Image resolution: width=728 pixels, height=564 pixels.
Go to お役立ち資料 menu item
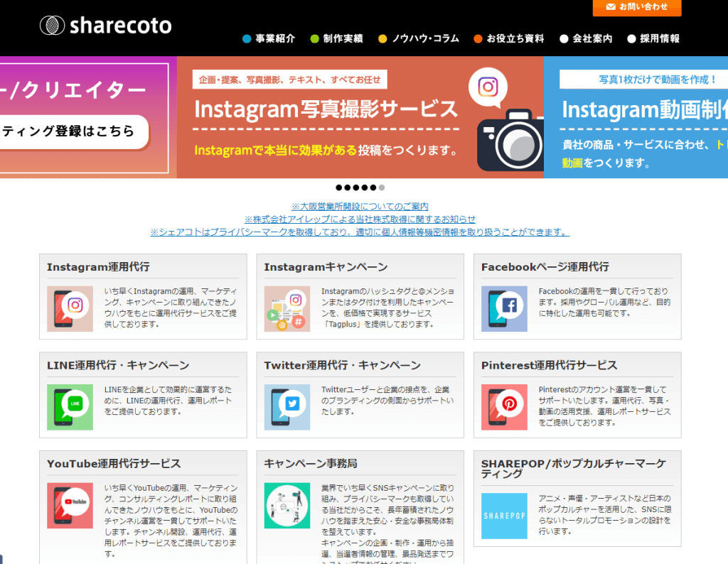pyautogui.click(x=509, y=39)
